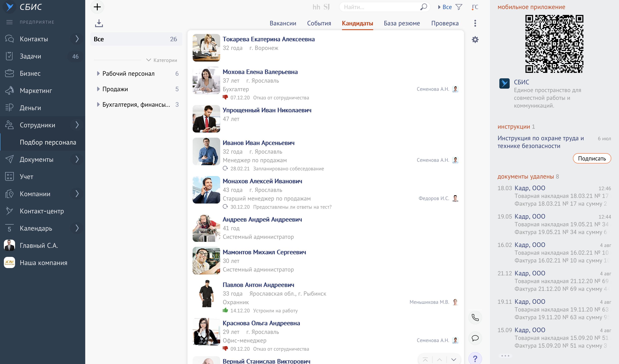Open candidate Токарева Екатерина Алексеевна
Viewport: 619px width, 364px height.
click(x=268, y=39)
